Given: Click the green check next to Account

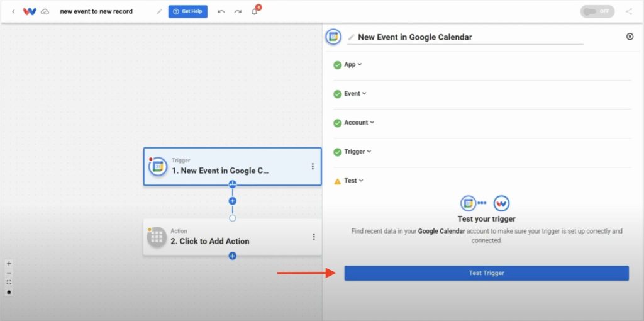Looking at the screenshot, I should click(x=338, y=123).
